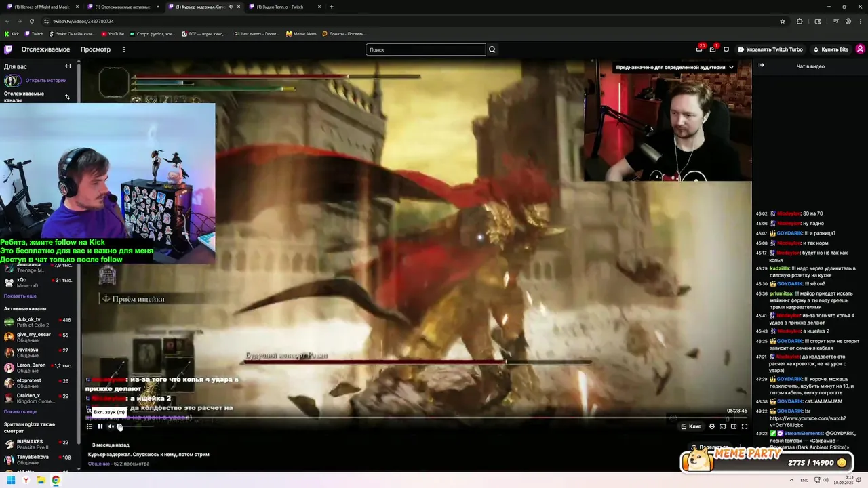The image size is (868, 488).
Task: Collapse the VOD chat panel arrow
Action: coord(761,66)
